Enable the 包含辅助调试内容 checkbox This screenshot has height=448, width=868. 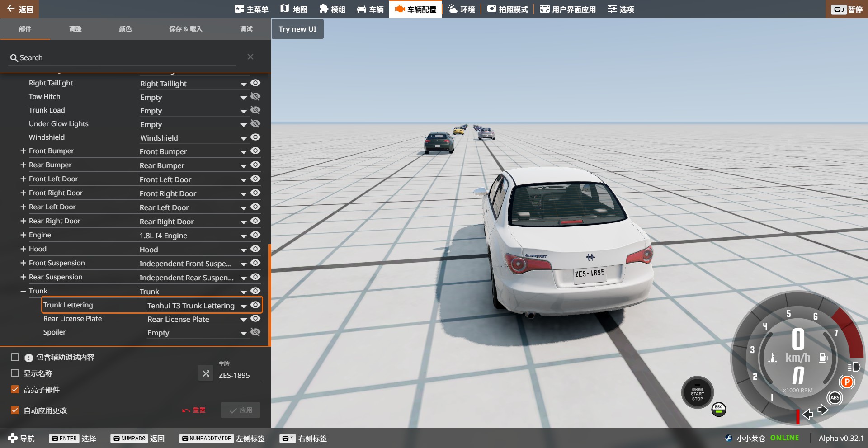pyautogui.click(x=15, y=357)
